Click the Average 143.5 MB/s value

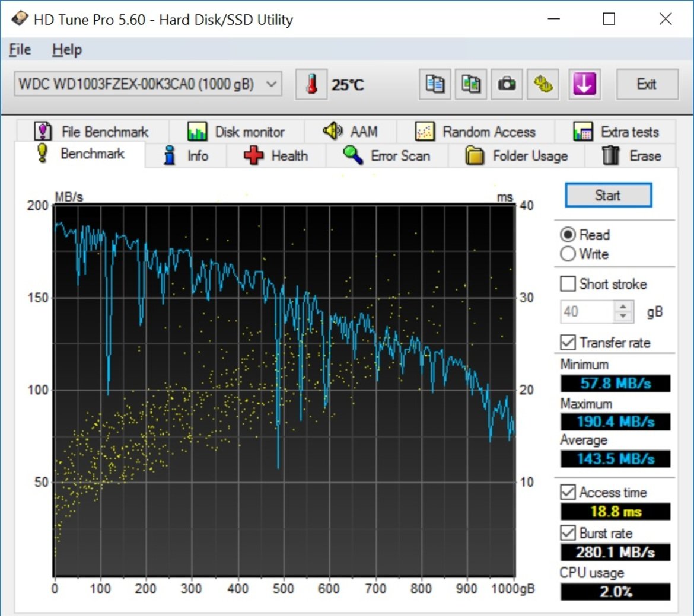tap(615, 459)
